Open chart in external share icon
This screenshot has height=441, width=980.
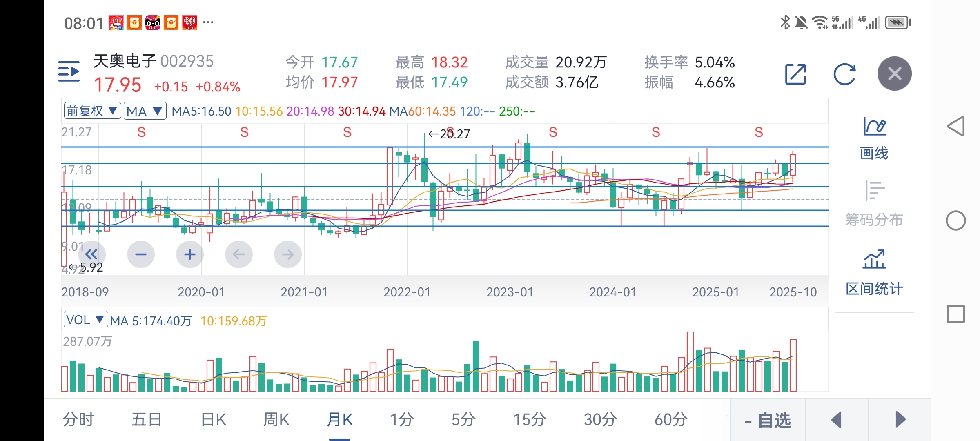(x=795, y=74)
